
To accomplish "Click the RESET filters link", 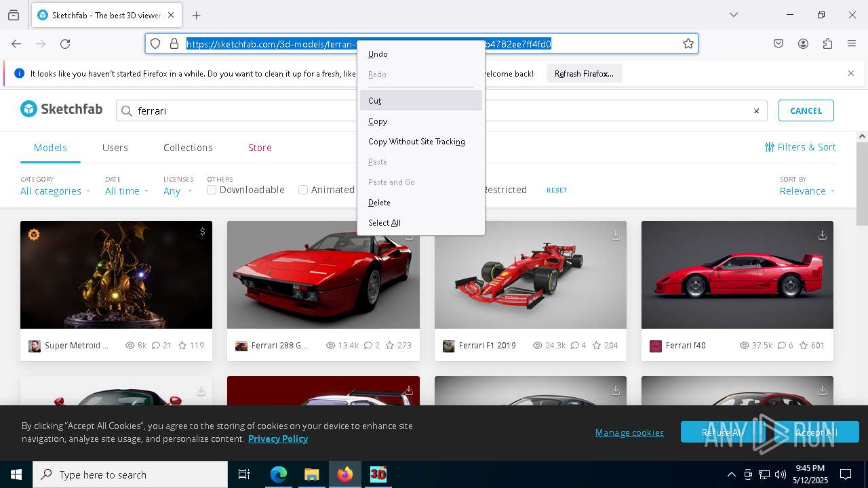I will click(557, 190).
